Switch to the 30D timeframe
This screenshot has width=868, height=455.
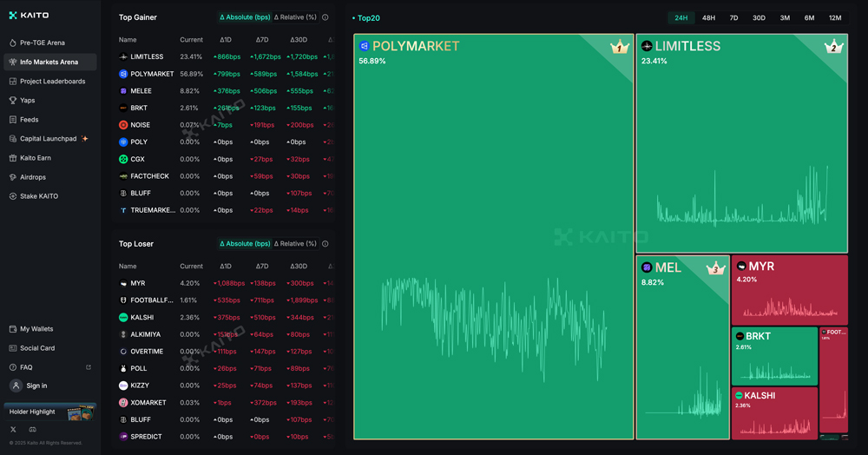pyautogui.click(x=759, y=17)
